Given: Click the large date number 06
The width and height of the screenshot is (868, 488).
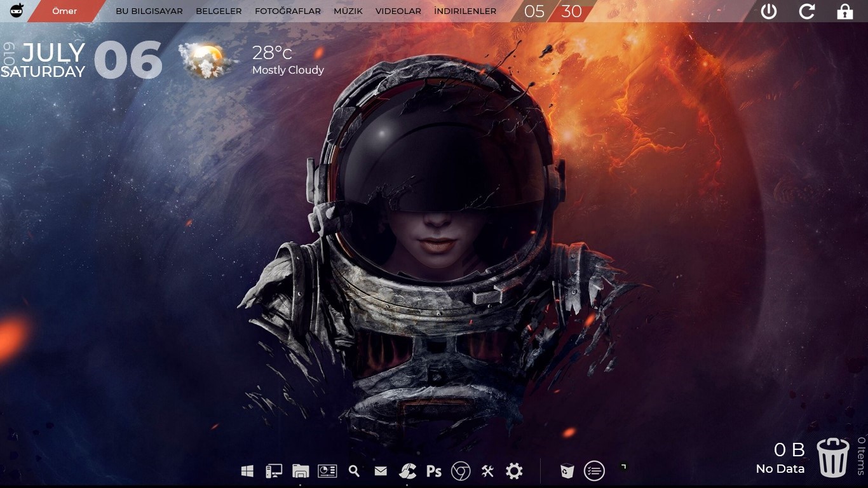Looking at the screenshot, I should (128, 61).
